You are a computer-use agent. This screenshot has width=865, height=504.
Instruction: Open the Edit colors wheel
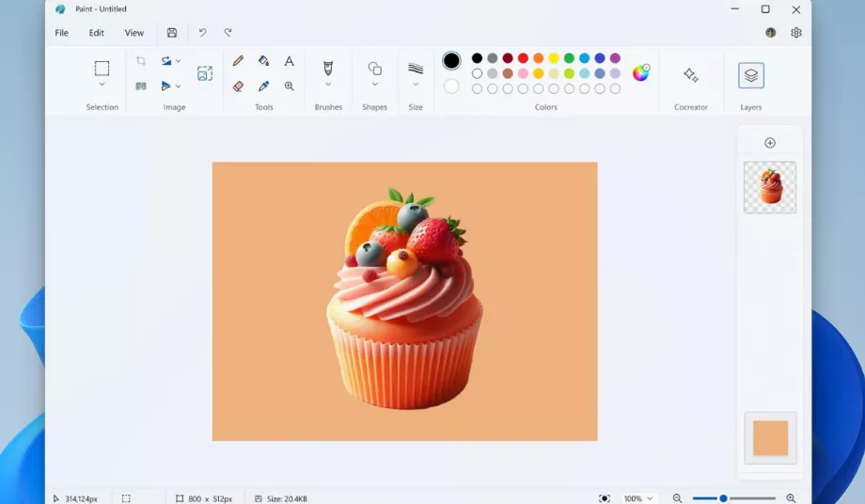click(x=640, y=72)
